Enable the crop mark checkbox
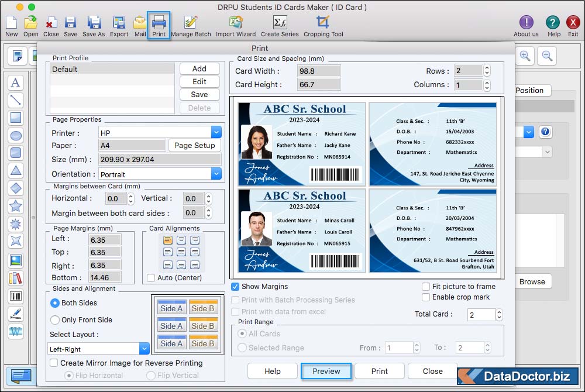Viewport: 585px width, 392px height. (x=426, y=297)
